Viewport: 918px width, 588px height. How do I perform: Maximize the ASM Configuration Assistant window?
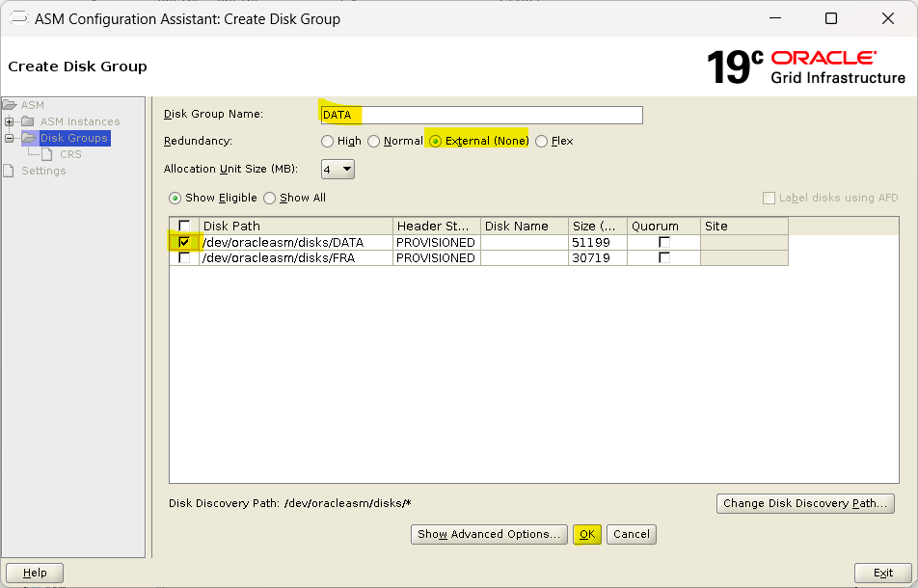(831, 18)
